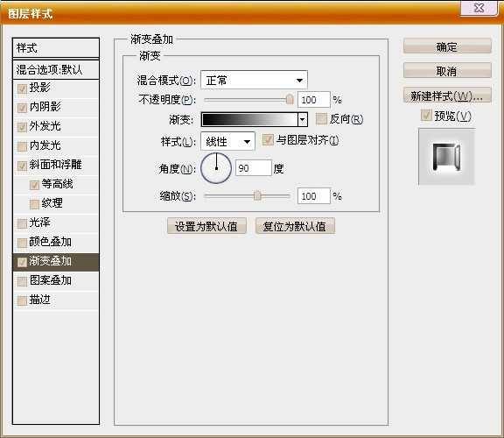Toggle the 预览 preview checkbox

coord(426,116)
